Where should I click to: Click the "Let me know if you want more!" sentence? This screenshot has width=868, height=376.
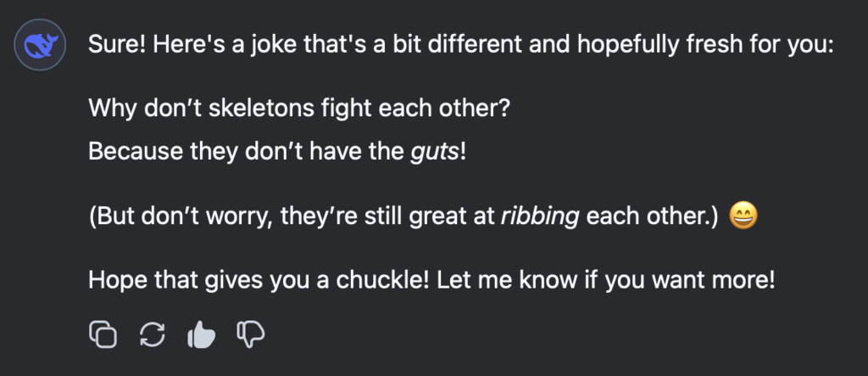coord(606,281)
